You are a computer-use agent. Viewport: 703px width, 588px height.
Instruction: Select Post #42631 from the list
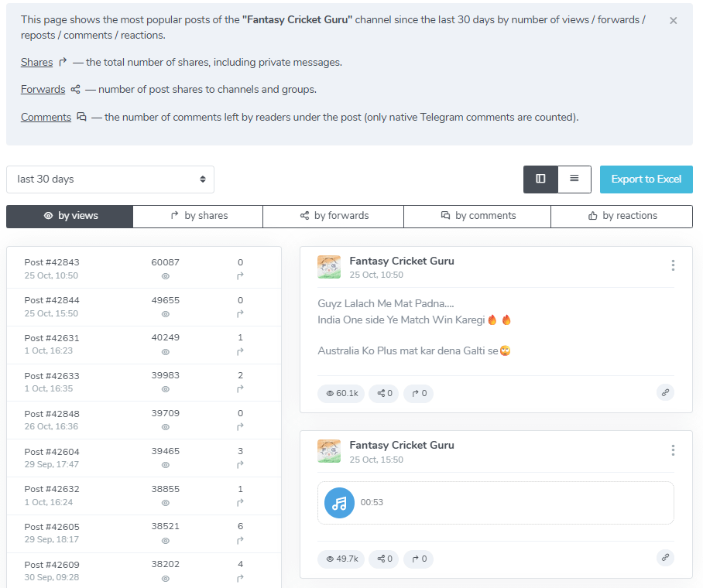tap(52, 338)
